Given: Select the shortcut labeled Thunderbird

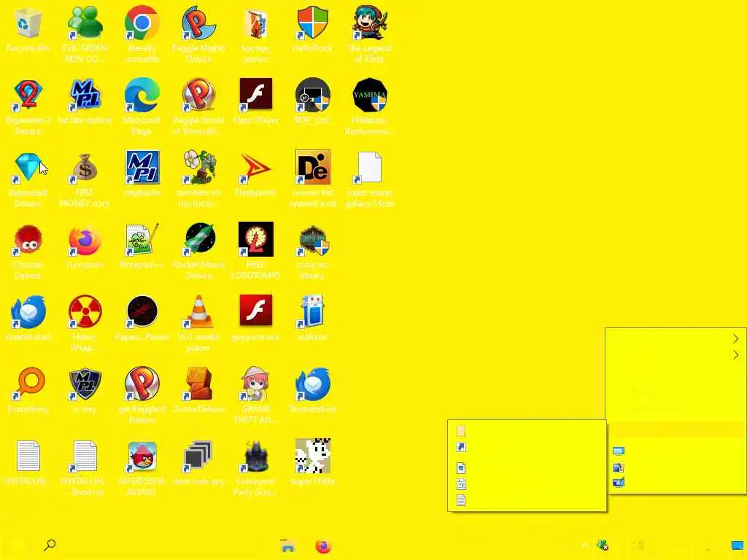Looking at the screenshot, I should coord(312,384).
